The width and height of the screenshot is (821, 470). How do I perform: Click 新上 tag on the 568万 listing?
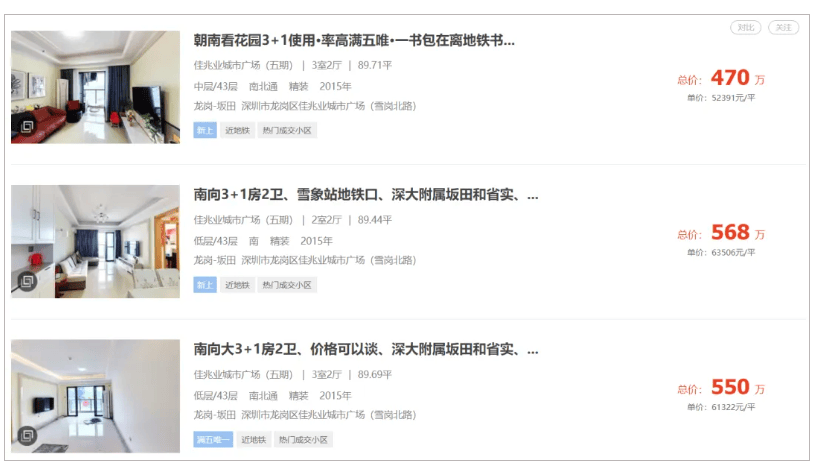pos(205,285)
